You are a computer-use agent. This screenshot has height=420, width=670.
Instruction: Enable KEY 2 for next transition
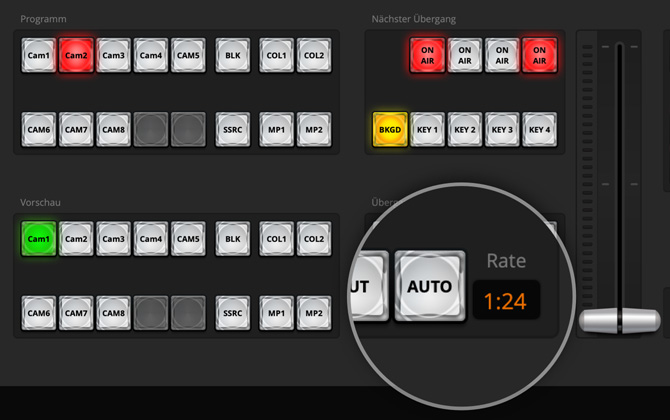[x=464, y=130]
